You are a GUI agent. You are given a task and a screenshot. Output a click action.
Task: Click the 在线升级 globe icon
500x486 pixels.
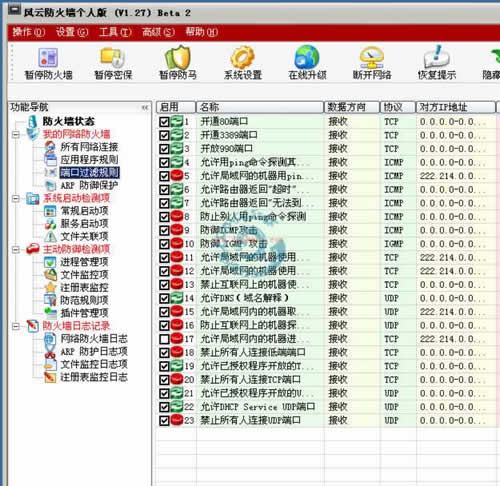pos(307,57)
